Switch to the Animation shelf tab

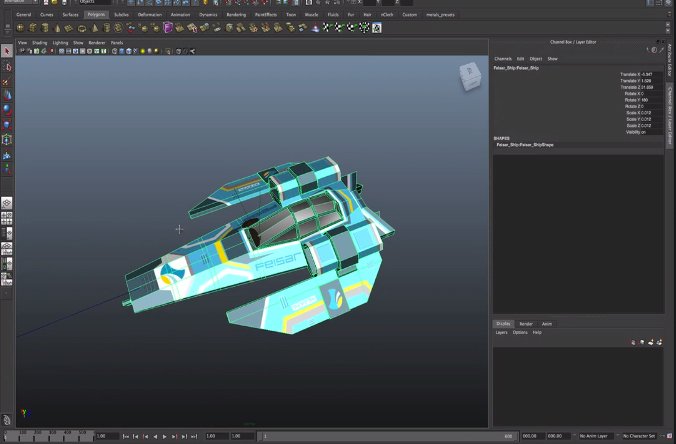click(180, 15)
